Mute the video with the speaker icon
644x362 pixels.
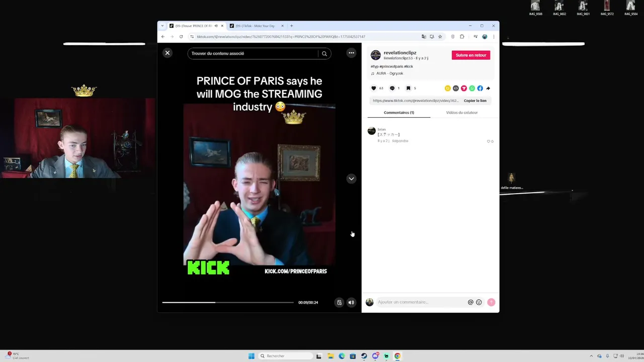coord(351,302)
